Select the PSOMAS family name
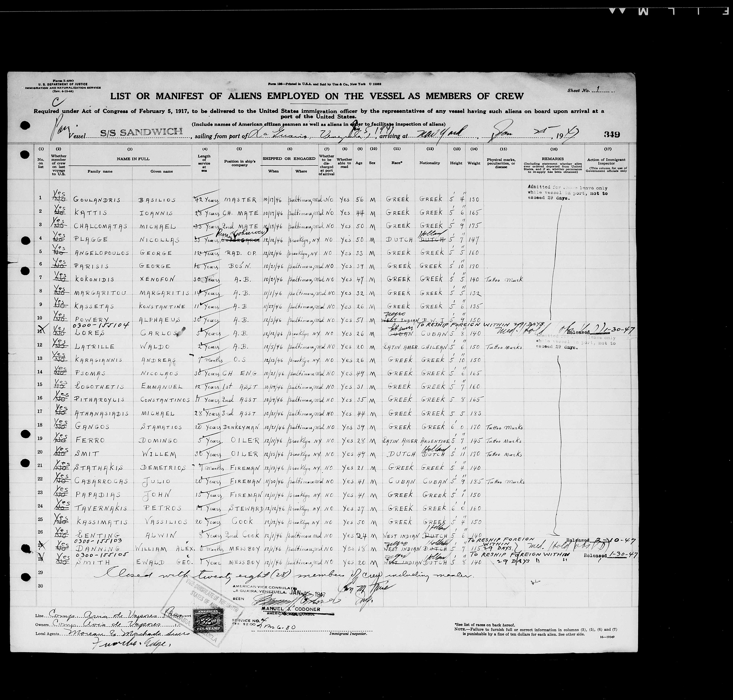733x700 pixels. pos(90,373)
